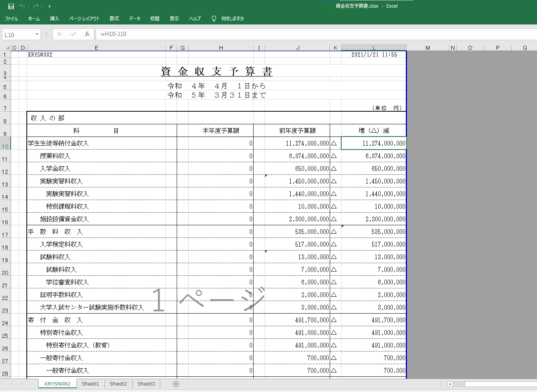Open the 表示 ribbon tab
This screenshot has height=392, width=537.
pyautogui.click(x=174, y=18)
